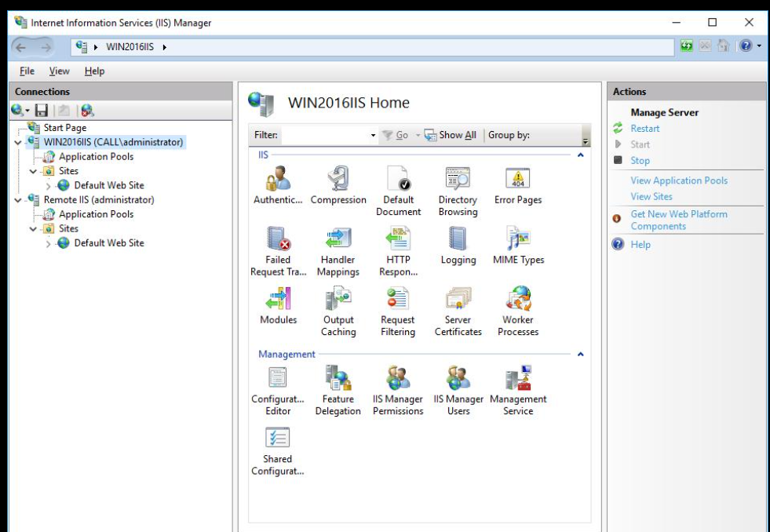Click Get New Web Platform Components
Screen dimensions: 770x532
pyautogui.click(x=679, y=220)
